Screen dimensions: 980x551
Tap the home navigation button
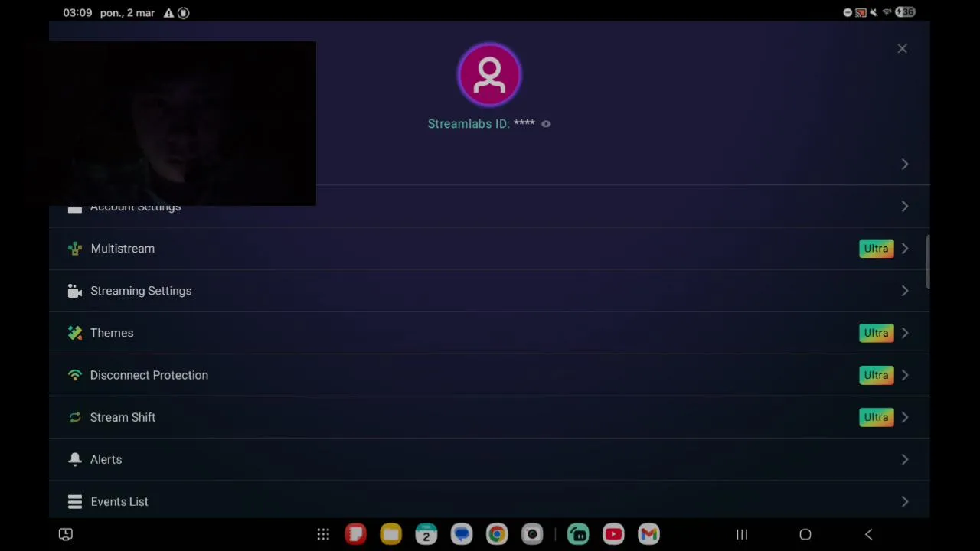coord(805,535)
